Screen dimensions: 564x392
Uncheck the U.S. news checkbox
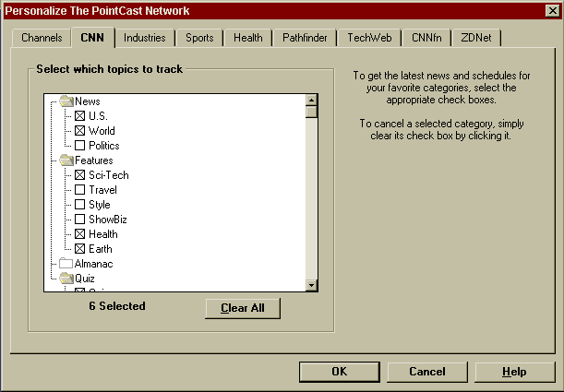tap(79, 116)
